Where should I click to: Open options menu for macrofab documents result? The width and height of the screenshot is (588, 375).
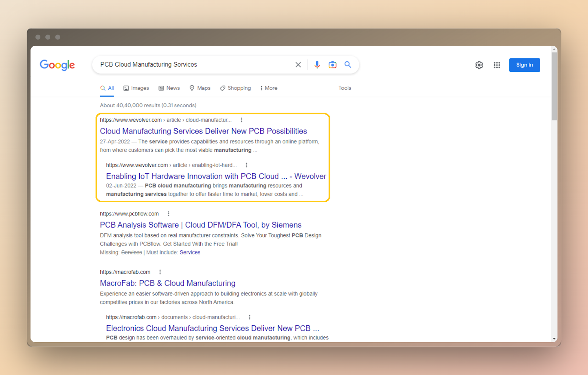[250, 317]
